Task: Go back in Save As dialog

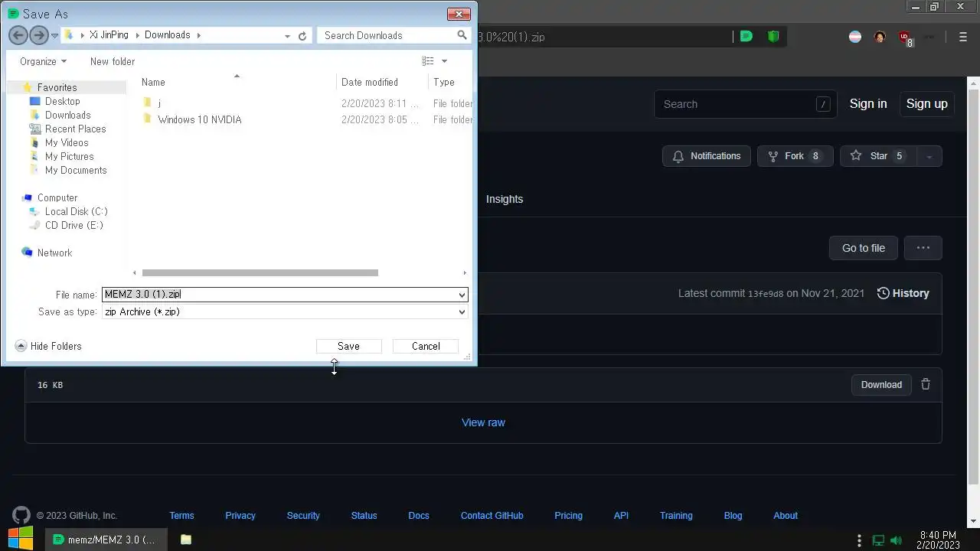Action: point(18,35)
